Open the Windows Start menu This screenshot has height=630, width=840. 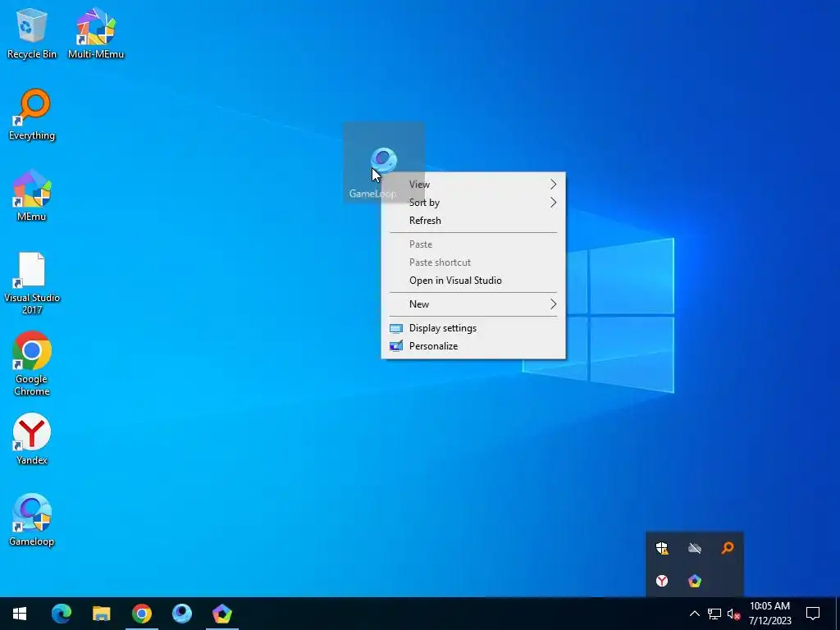coord(20,614)
